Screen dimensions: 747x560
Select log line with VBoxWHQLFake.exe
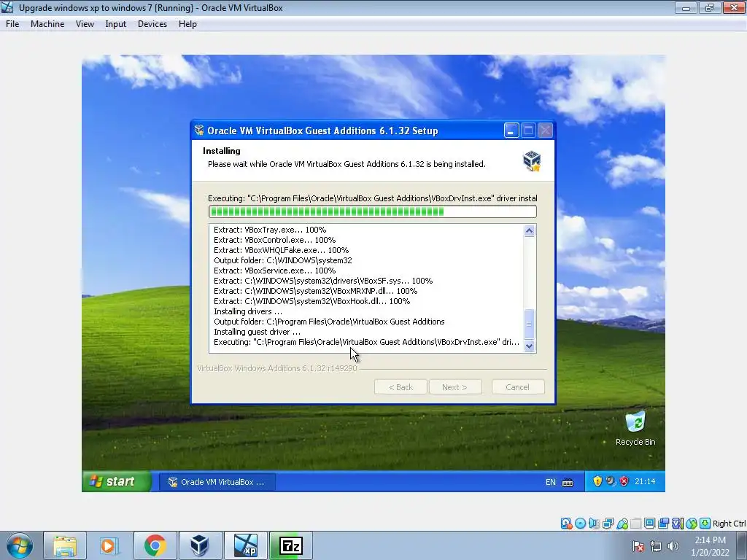(x=281, y=250)
